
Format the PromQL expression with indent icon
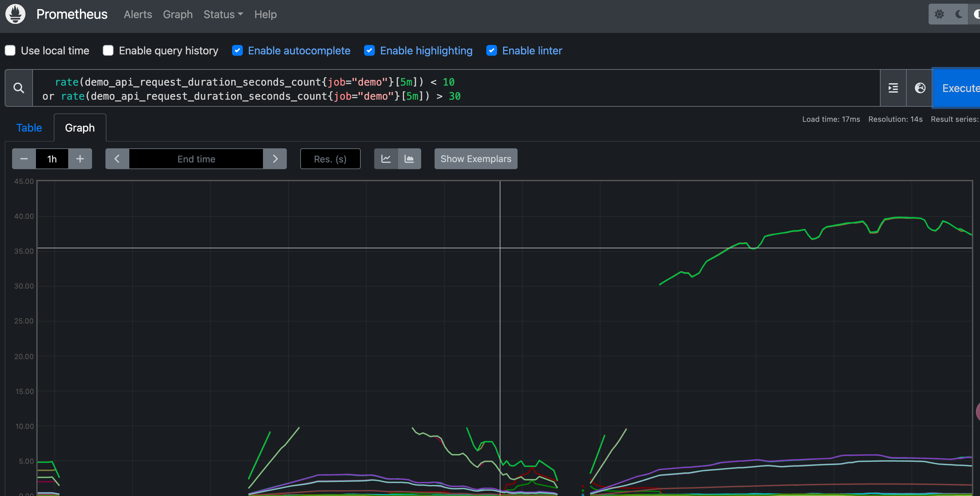(x=893, y=88)
